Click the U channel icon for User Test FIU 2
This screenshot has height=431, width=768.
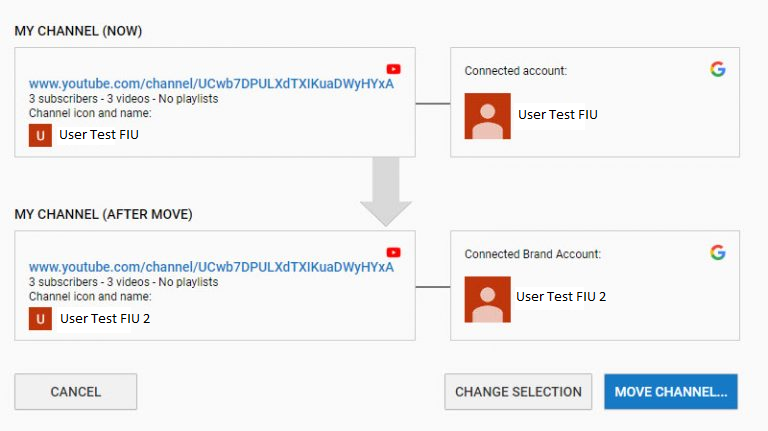coord(40,319)
